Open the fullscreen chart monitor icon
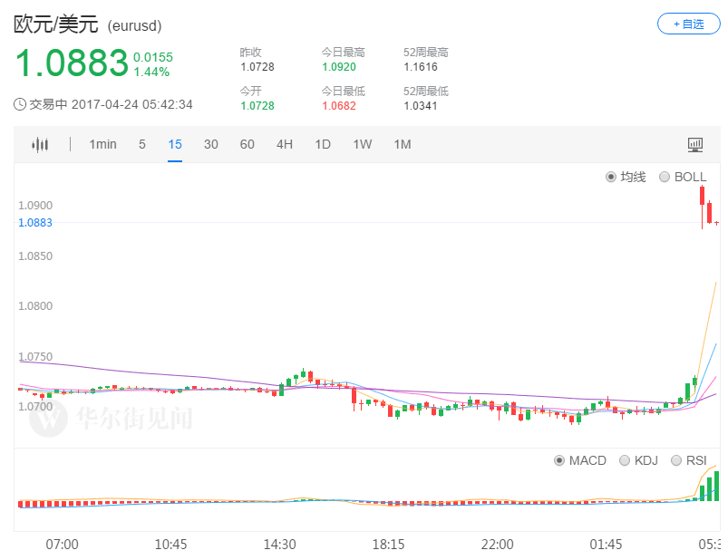Screen dimensions: 728x560 [694, 145]
